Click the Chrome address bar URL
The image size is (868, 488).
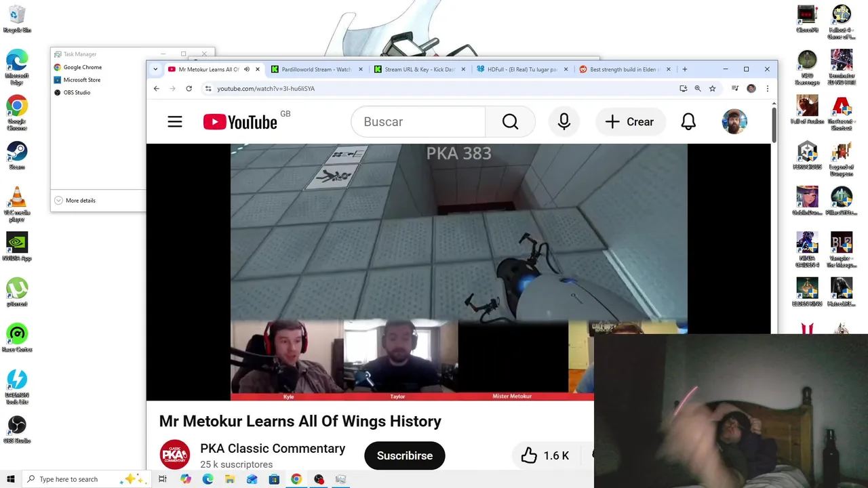click(x=266, y=89)
